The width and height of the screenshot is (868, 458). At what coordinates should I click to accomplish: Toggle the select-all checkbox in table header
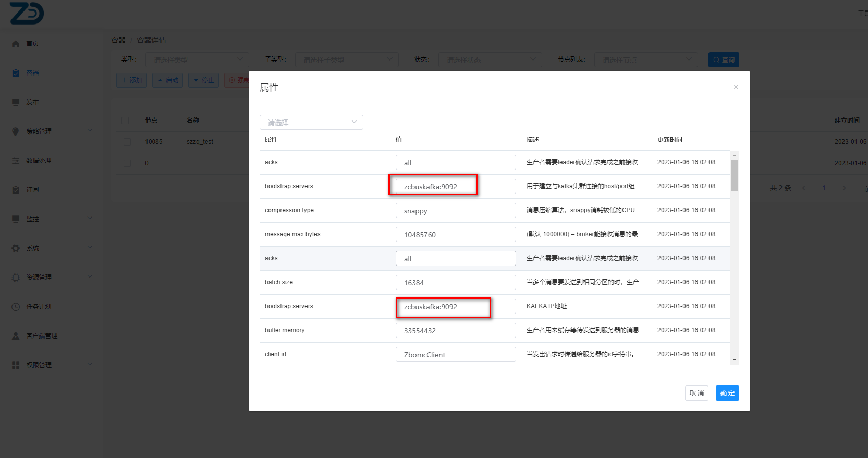pyautogui.click(x=125, y=120)
